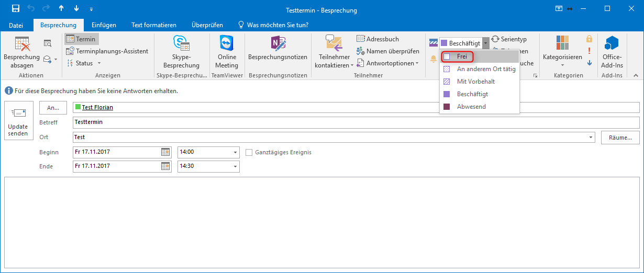Open the Text formatieren tab
Viewport: 644px width, 273px height.
pos(154,25)
